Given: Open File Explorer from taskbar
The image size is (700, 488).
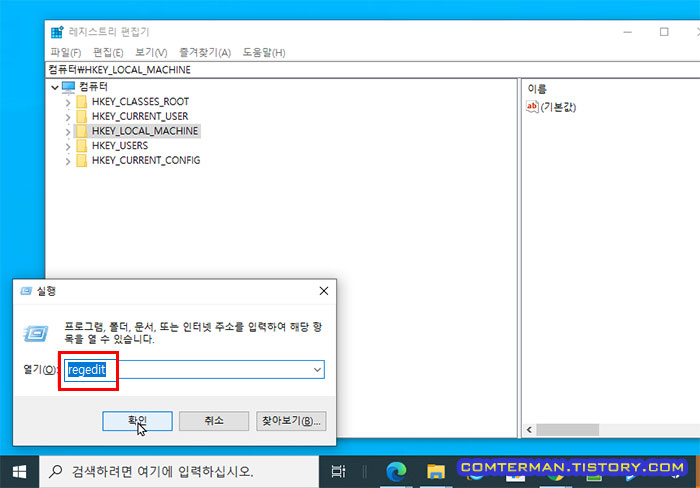Looking at the screenshot, I should (436, 471).
